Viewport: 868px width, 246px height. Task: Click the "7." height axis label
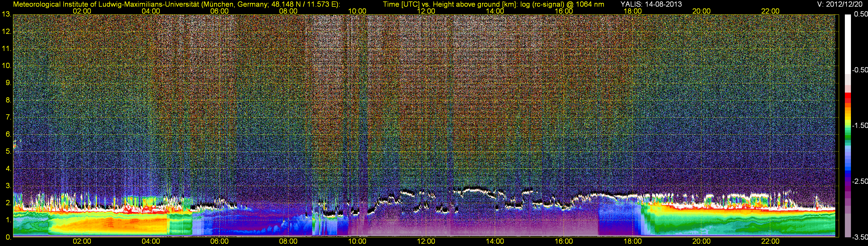click(8, 117)
